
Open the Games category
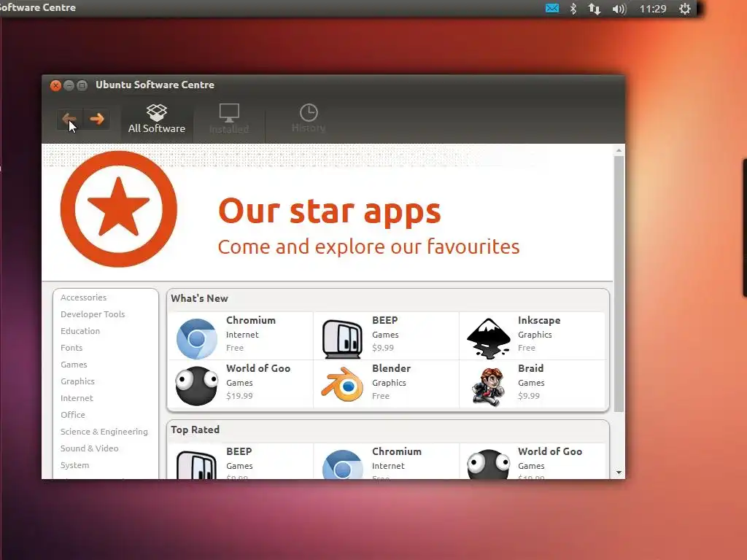tap(74, 365)
